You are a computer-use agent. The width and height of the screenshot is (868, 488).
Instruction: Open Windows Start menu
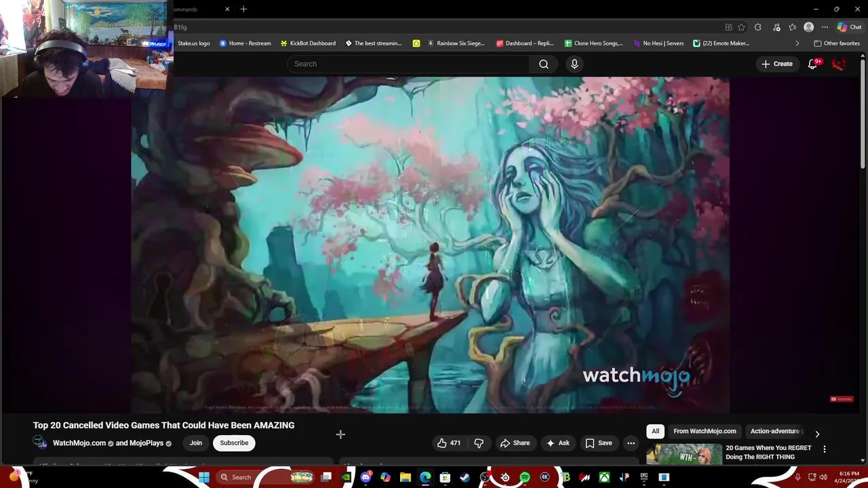203,477
